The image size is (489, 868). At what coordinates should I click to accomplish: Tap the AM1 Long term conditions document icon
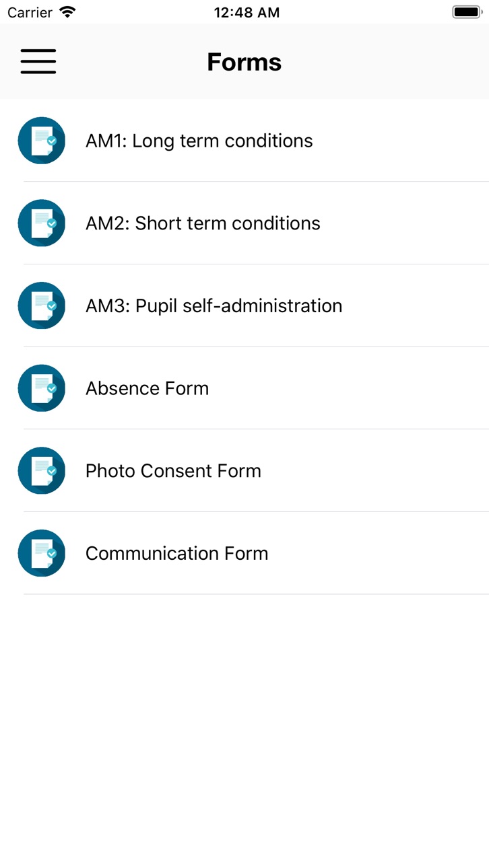42,141
